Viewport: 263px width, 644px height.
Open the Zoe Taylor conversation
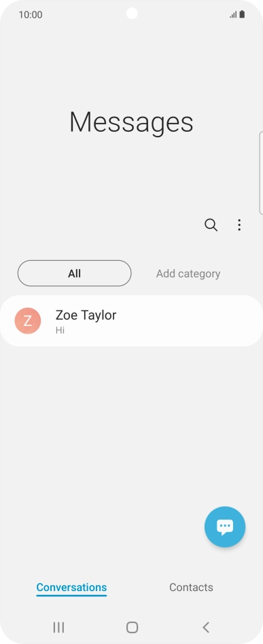(x=132, y=321)
